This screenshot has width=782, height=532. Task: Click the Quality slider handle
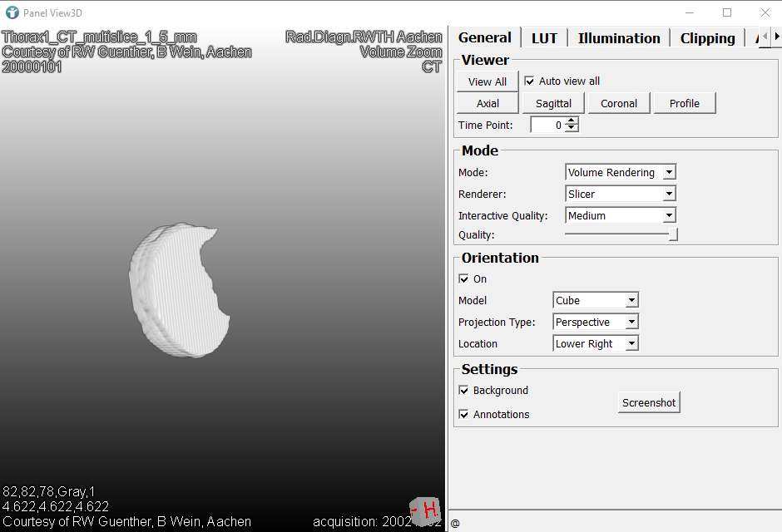click(x=673, y=235)
